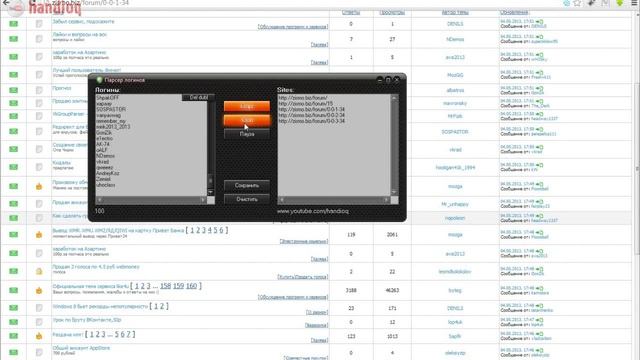Open topic 'Общий аккаунт AppStore'

[81, 348]
